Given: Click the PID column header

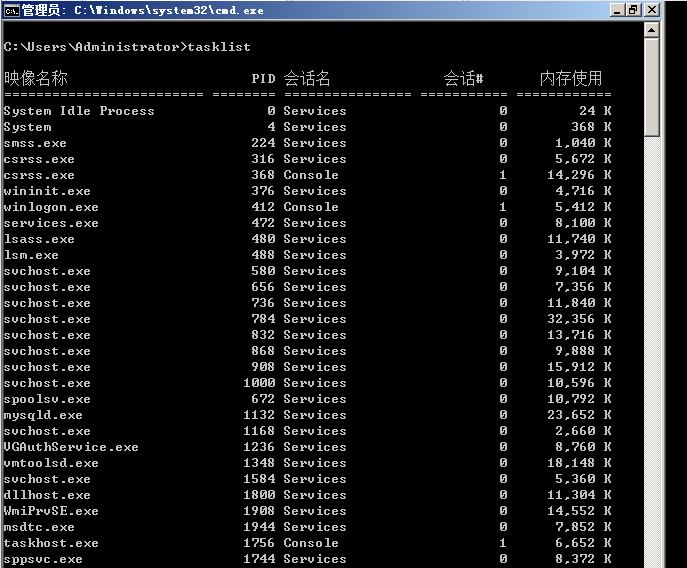Looking at the screenshot, I should click(x=263, y=78).
